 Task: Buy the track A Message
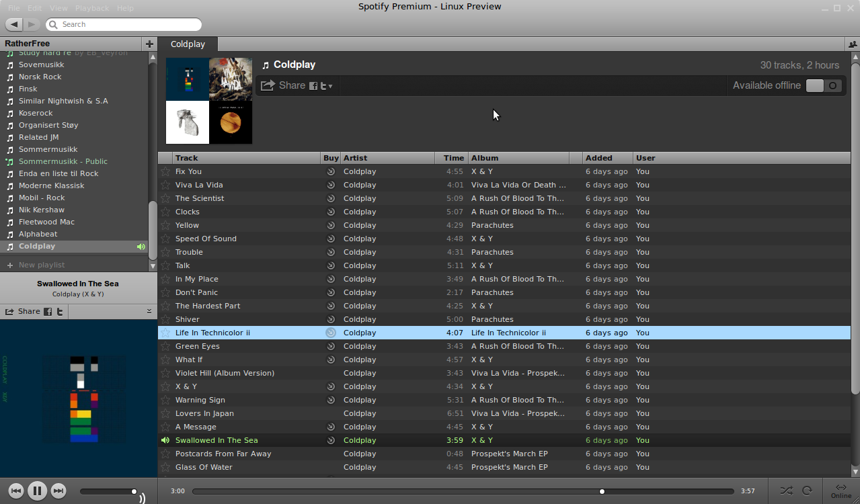coord(330,427)
